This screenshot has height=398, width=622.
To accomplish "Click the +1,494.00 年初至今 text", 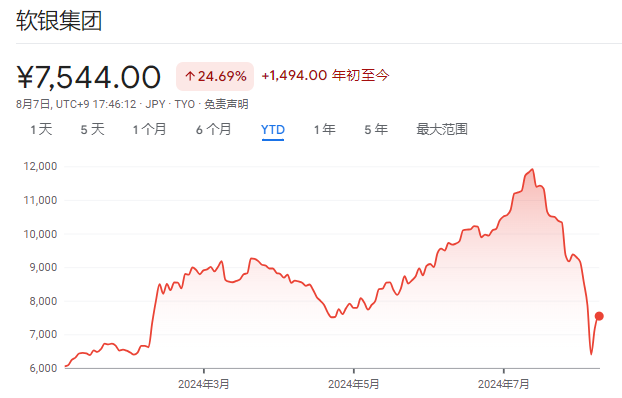I will pyautogui.click(x=325, y=75).
